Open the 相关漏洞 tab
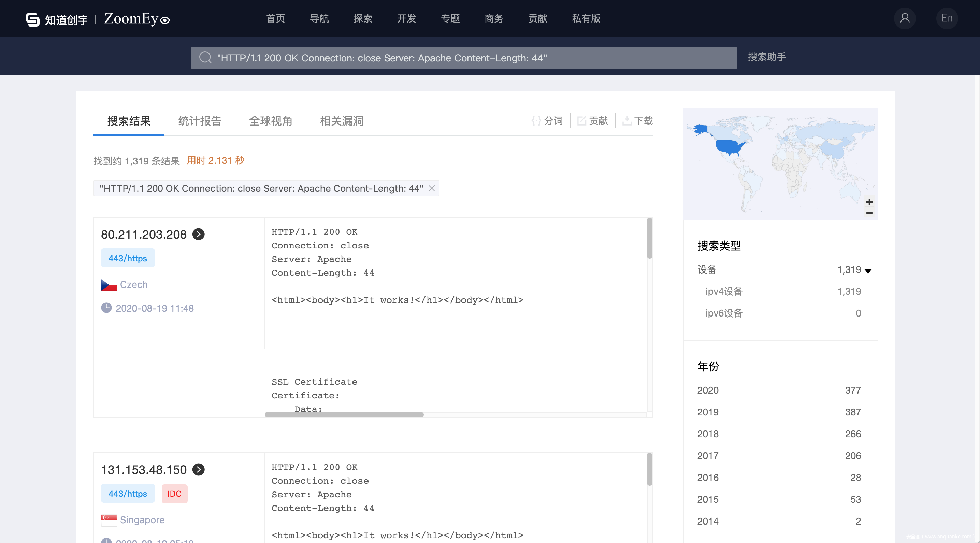The height and width of the screenshot is (543, 980). 341,121
